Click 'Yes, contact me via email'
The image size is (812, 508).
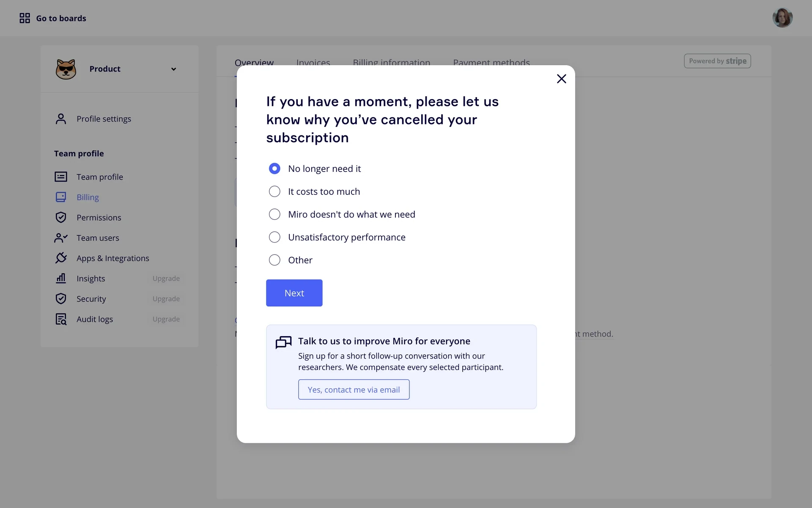[354, 389]
